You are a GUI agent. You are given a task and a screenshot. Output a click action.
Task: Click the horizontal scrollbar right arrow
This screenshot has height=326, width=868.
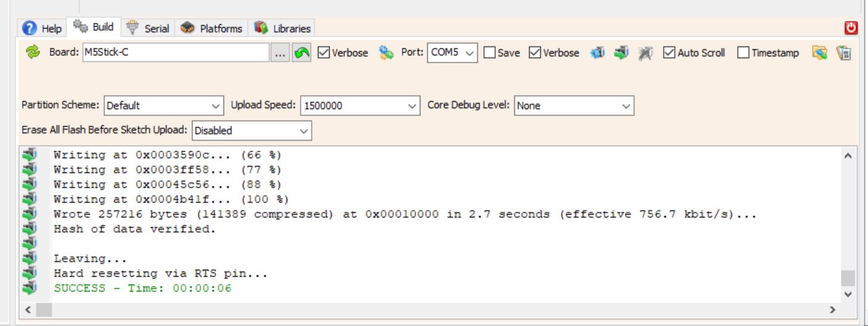833,309
